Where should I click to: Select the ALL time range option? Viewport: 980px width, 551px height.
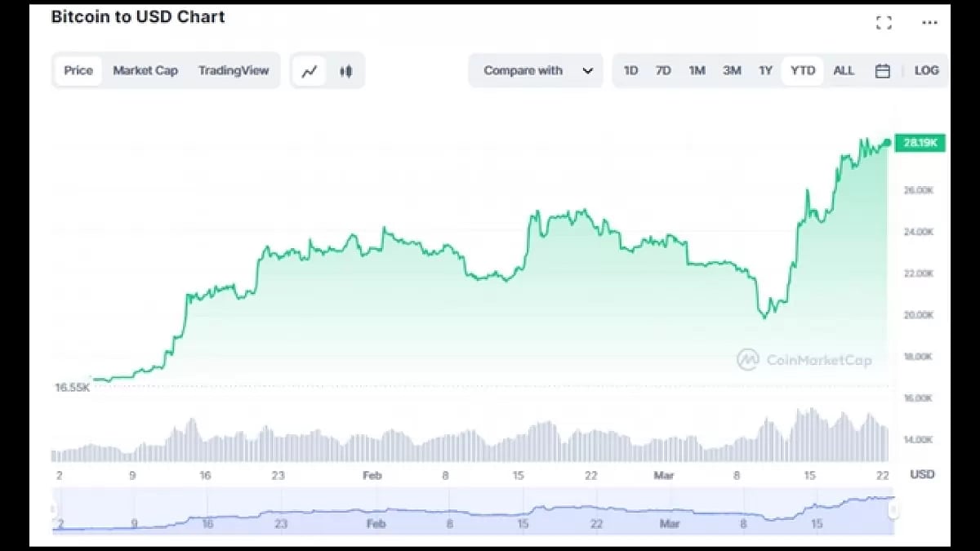click(x=844, y=71)
